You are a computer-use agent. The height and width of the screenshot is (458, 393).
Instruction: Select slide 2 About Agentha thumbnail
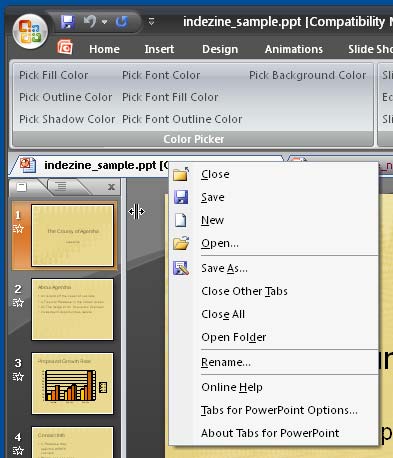coord(72,309)
